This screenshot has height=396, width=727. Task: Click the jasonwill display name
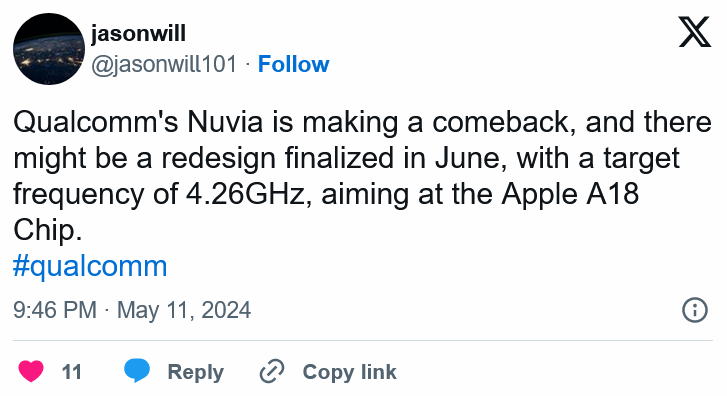[139, 33]
